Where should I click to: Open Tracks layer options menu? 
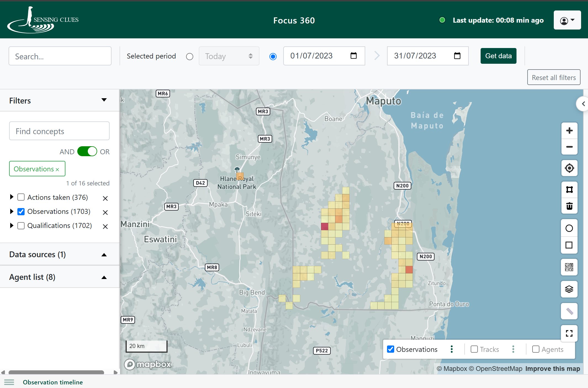(x=513, y=349)
